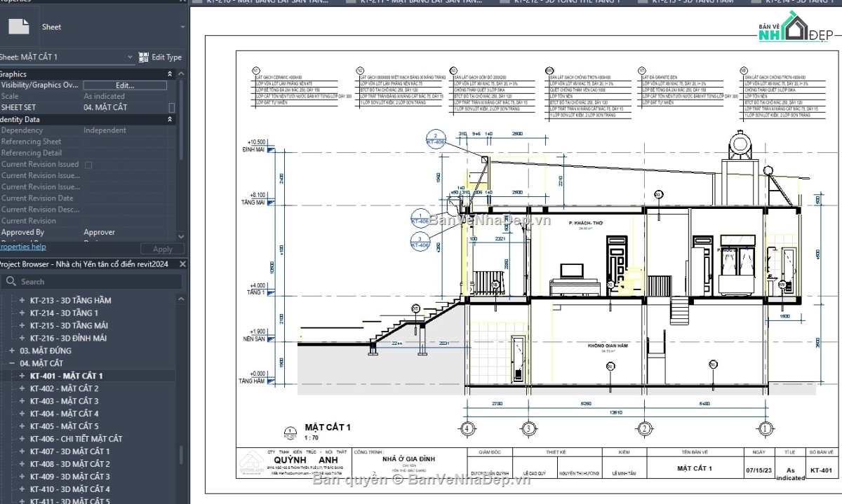Select KT-409 - 3D MẶT CẮT 3 sheet

[69, 477]
